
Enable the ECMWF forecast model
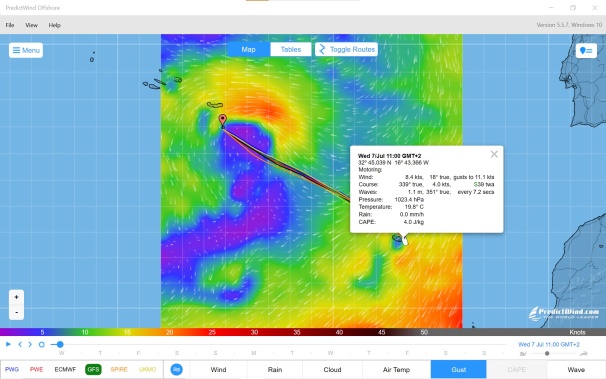point(65,369)
